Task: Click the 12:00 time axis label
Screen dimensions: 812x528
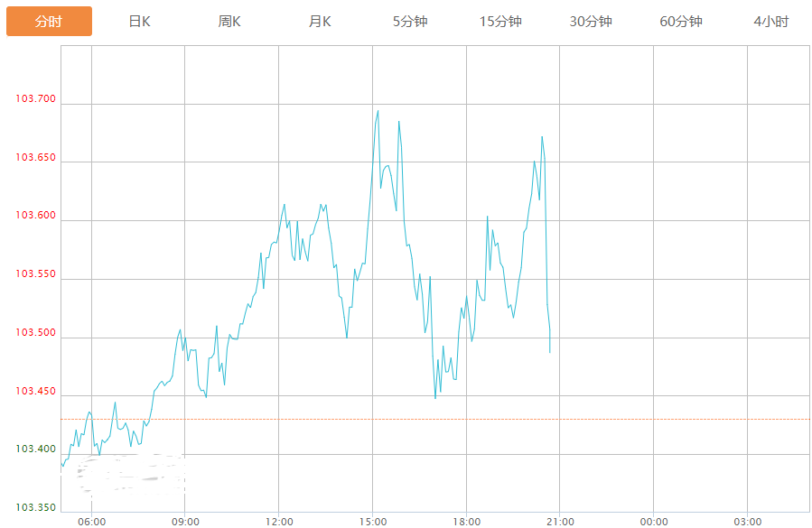Action: [x=279, y=521]
